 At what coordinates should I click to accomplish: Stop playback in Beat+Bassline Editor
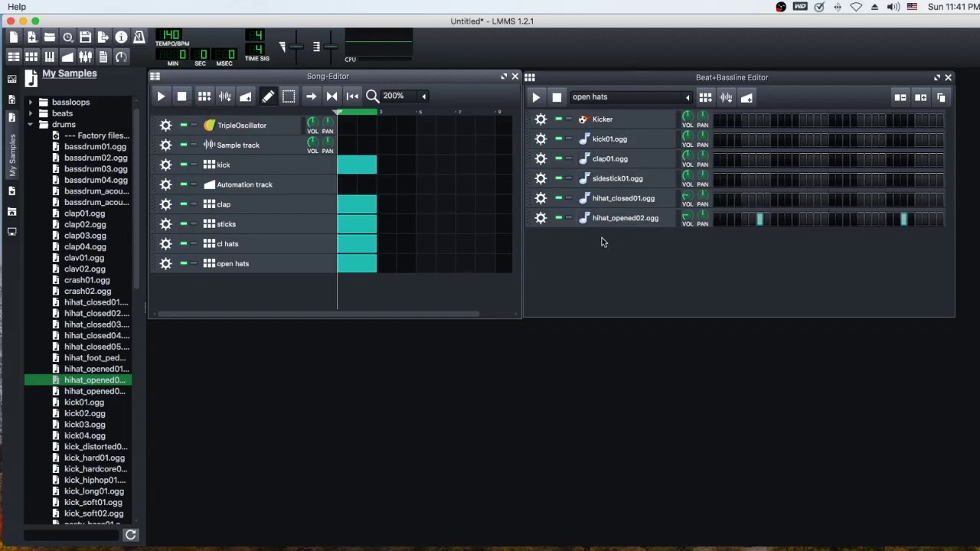(557, 97)
